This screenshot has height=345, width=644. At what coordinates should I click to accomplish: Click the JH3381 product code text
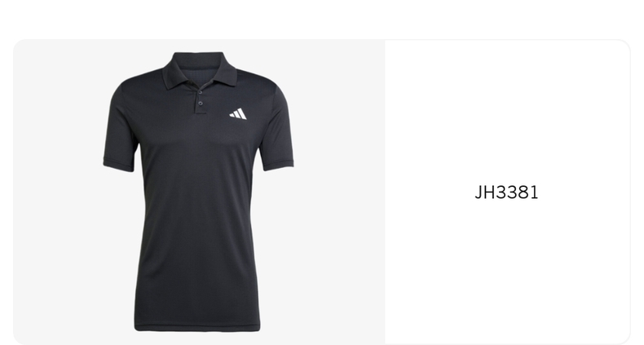click(x=506, y=192)
